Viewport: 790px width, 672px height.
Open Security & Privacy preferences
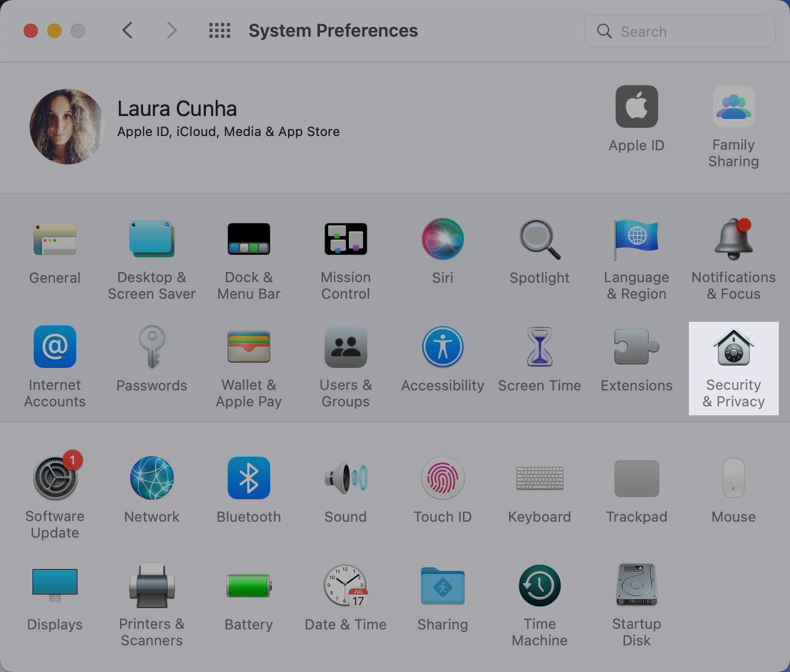733,367
